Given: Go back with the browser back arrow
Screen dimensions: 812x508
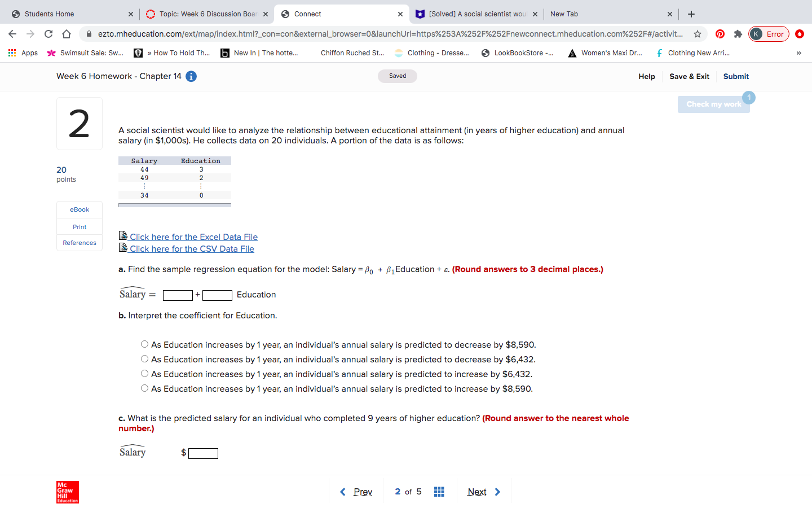Looking at the screenshot, I should click(12, 34).
